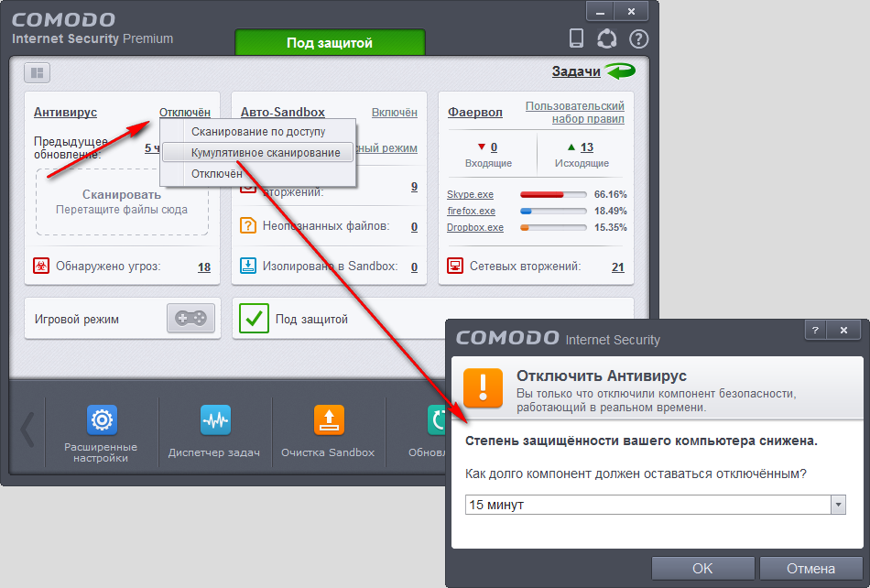The width and height of the screenshot is (870, 588).
Task: Select Кумулятивное сканирование menu item
Action: point(258,153)
